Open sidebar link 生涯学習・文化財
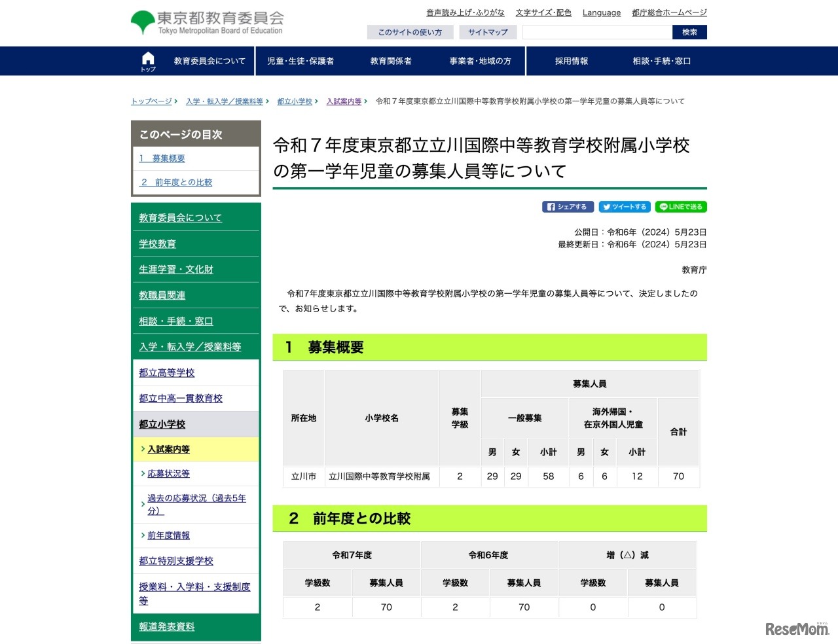The image size is (838, 644). point(176,269)
